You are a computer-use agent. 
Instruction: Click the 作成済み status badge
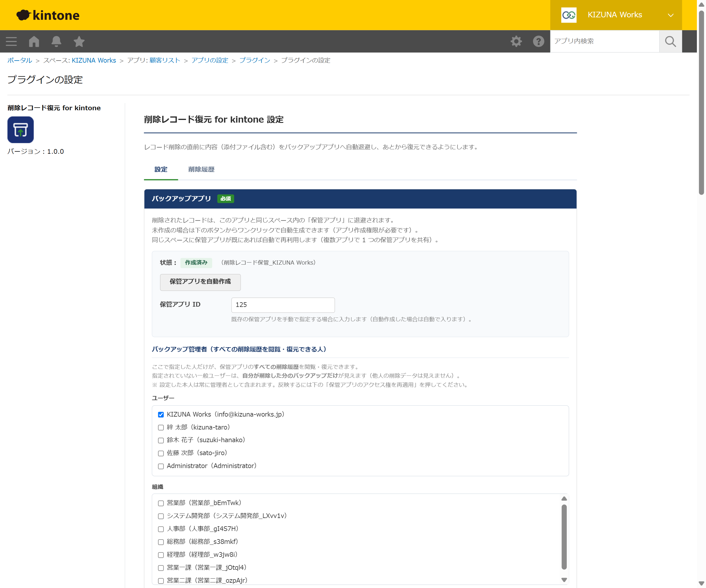point(196,263)
